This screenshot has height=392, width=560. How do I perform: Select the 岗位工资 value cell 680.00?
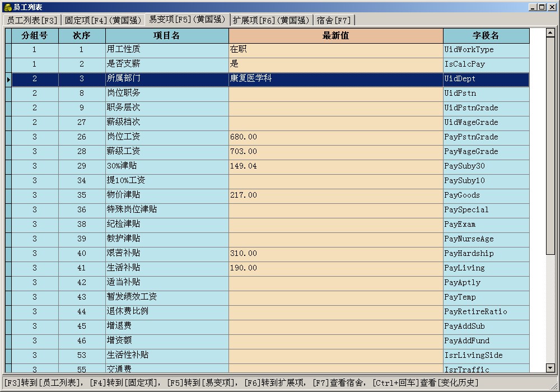pyautogui.click(x=335, y=137)
